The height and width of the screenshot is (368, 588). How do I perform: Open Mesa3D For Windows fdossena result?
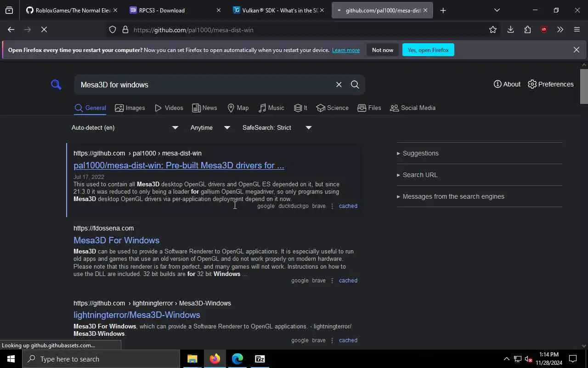116,240
